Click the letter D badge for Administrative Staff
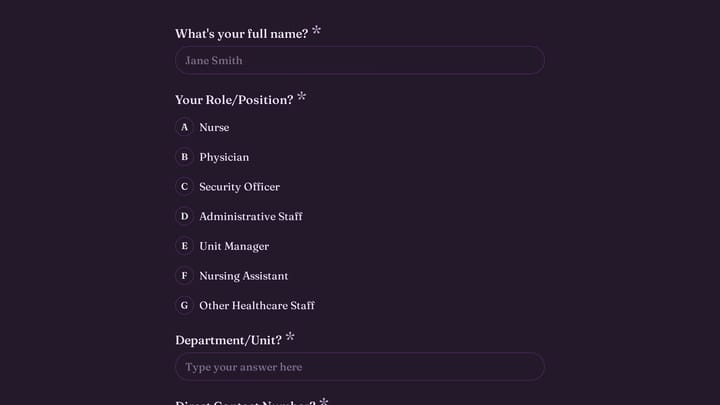 coord(184,216)
